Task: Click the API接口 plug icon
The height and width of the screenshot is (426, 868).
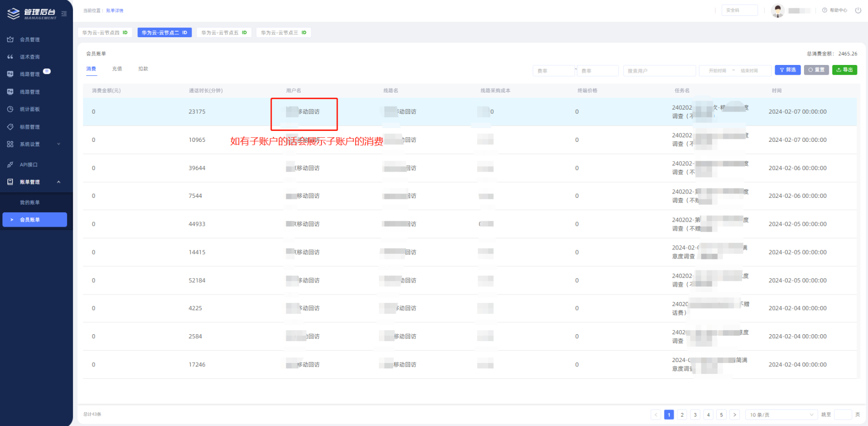Action: (10, 165)
